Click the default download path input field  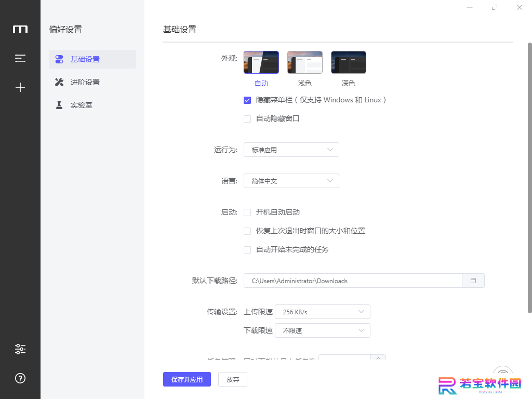coord(353,281)
